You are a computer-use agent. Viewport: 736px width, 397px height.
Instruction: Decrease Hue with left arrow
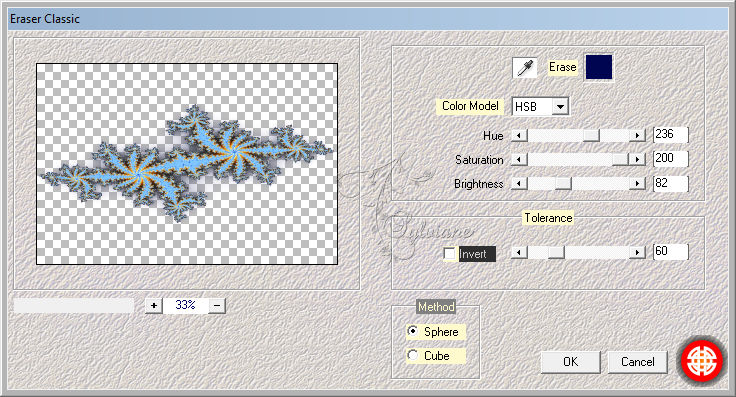coord(519,136)
